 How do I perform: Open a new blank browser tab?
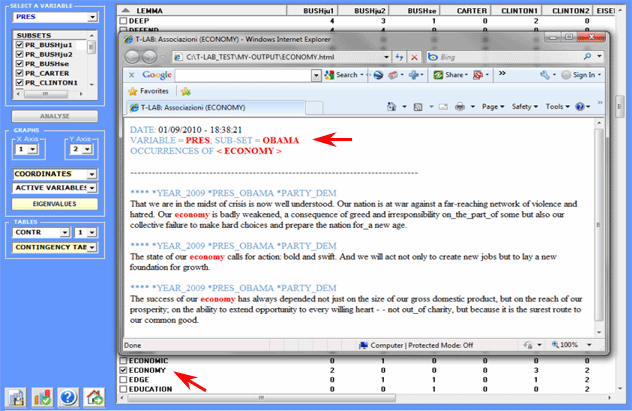(x=314, y=108)
